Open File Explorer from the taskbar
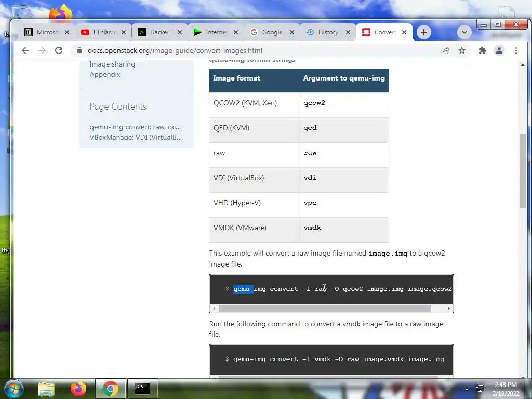 click(46, 389)
